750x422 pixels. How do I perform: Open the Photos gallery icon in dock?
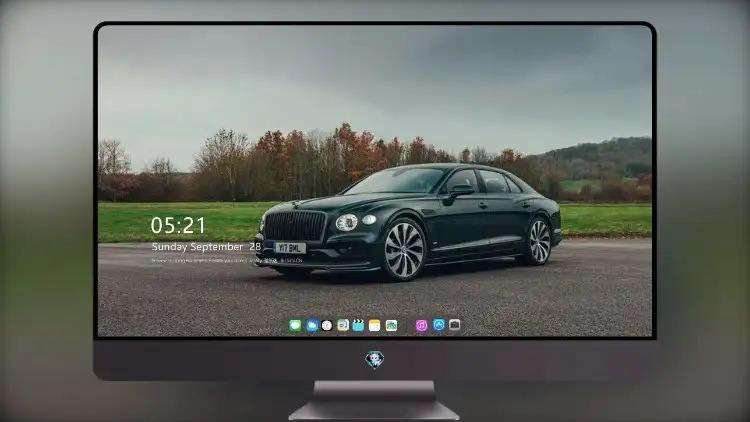391,325
